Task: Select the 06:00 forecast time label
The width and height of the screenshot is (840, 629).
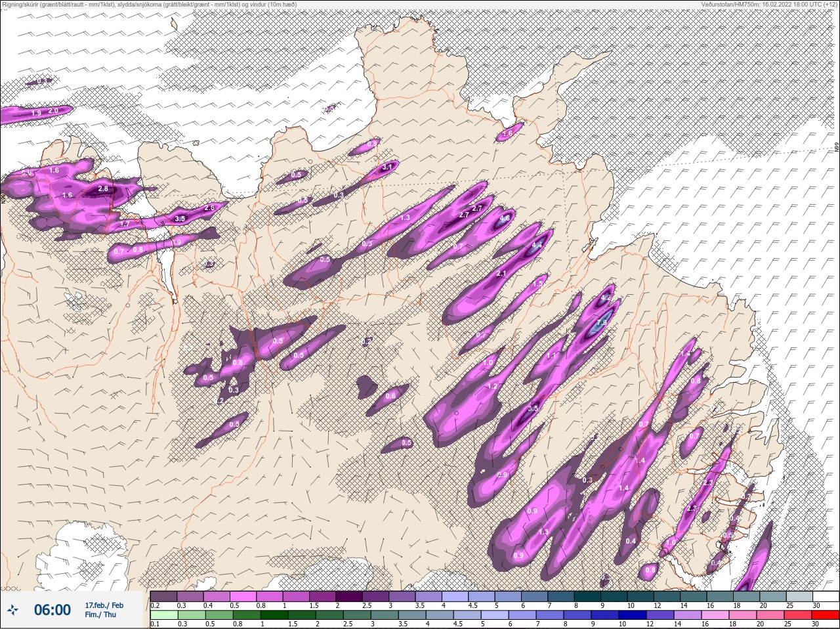Action: (52, 610)
